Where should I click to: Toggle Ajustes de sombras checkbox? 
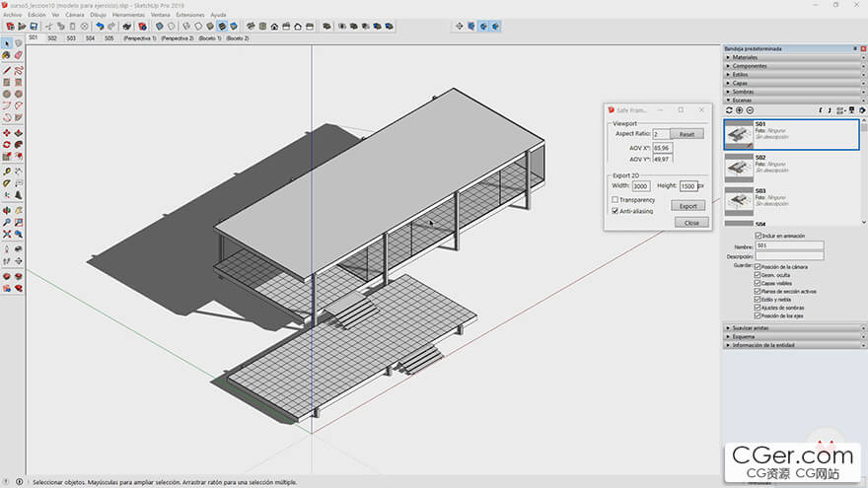(758, 308)
